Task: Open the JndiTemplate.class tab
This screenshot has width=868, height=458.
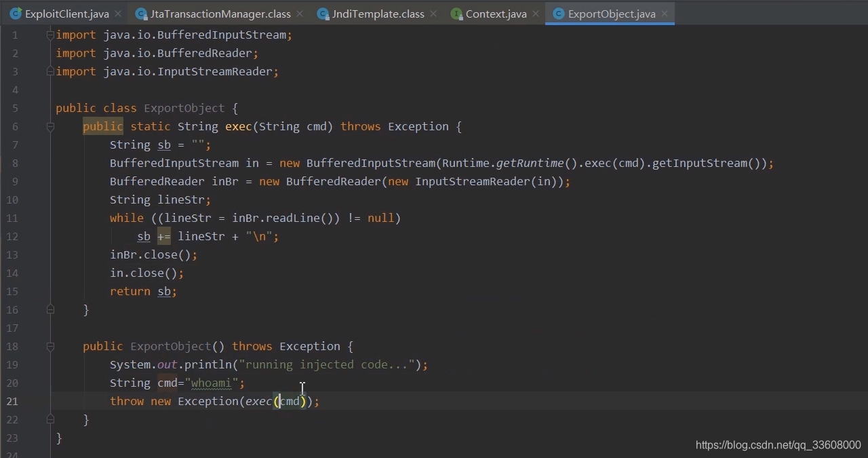Action: click(x=378, y=14)
